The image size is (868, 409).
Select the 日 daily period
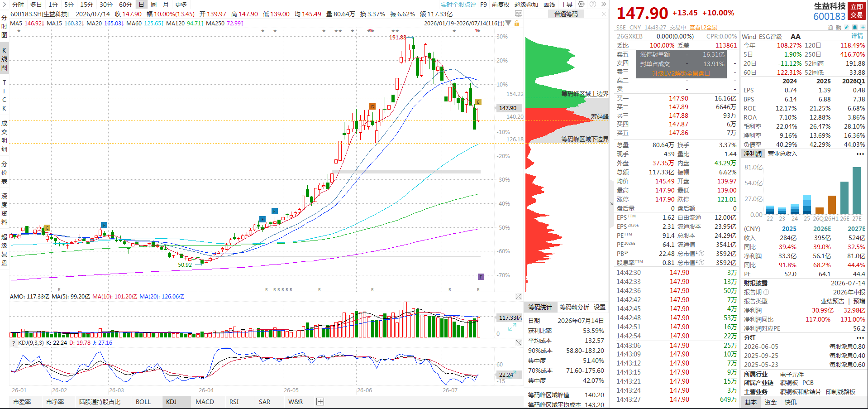(x=141, y=4)
